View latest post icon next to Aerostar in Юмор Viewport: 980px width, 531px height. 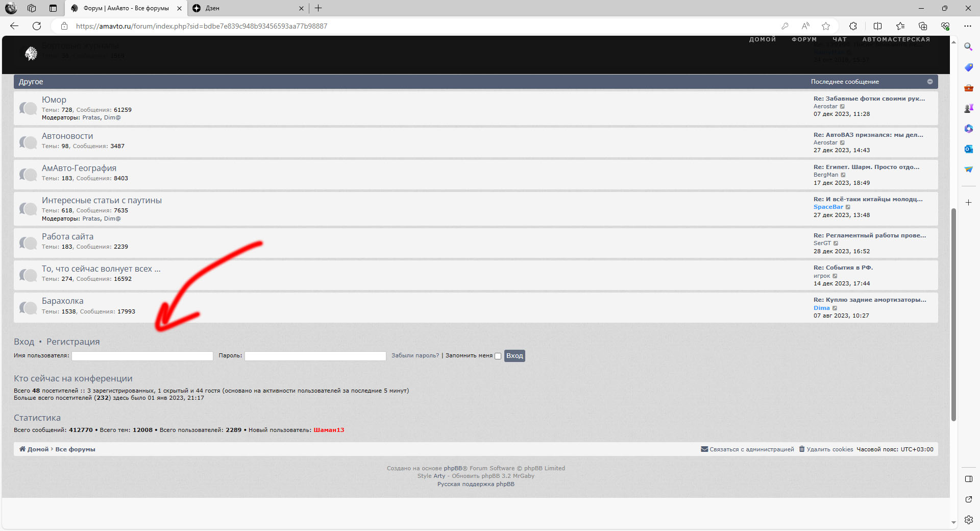[x=843, y=107]
